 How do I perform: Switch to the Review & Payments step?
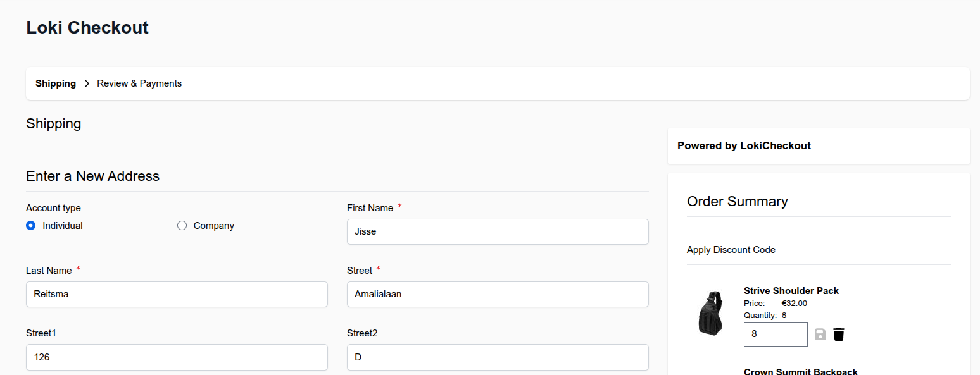click(x=139, y=83)
